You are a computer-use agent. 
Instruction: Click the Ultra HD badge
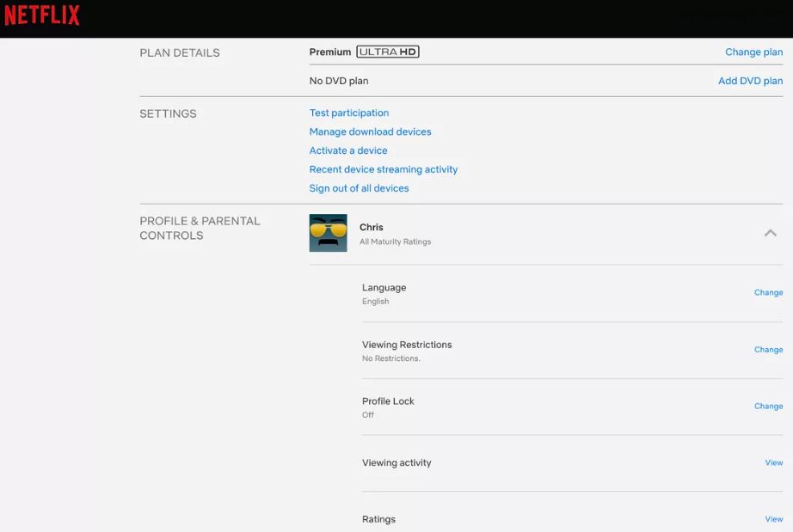(388, 52)
